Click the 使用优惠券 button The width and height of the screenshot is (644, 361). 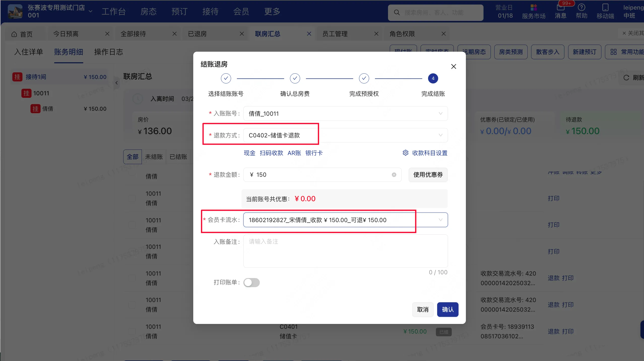coord(428,175)
